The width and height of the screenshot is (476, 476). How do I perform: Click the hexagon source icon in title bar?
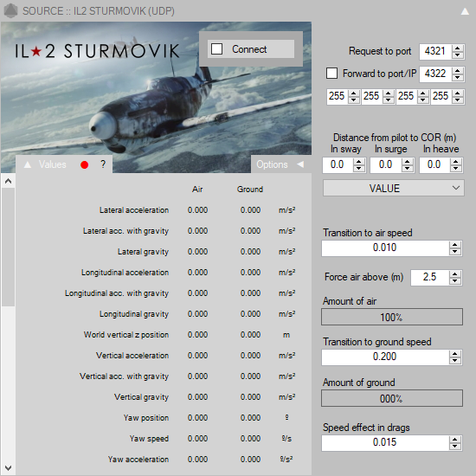click(10, 11)
